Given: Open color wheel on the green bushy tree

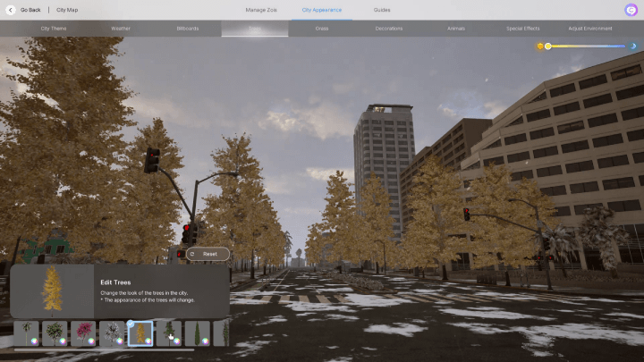Looking at the screenshot, I should [x=63, y=341].
